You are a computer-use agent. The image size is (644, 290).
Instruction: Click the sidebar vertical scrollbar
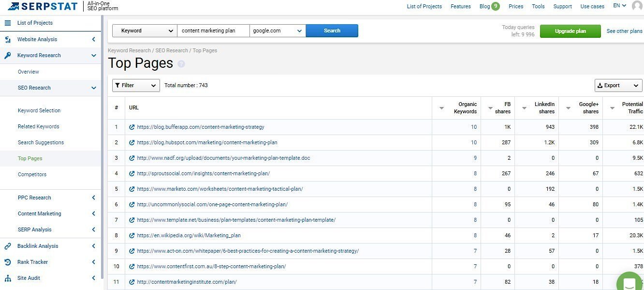tap(102, 147)
